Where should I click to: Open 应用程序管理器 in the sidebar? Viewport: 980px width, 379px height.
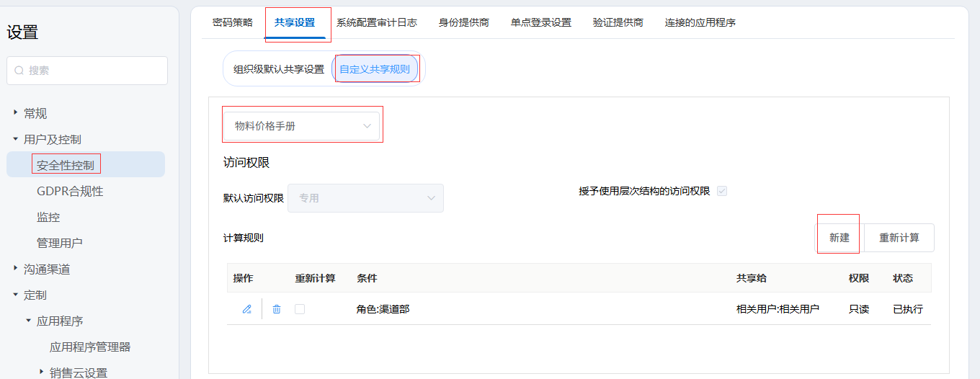(x=90, y=347)
